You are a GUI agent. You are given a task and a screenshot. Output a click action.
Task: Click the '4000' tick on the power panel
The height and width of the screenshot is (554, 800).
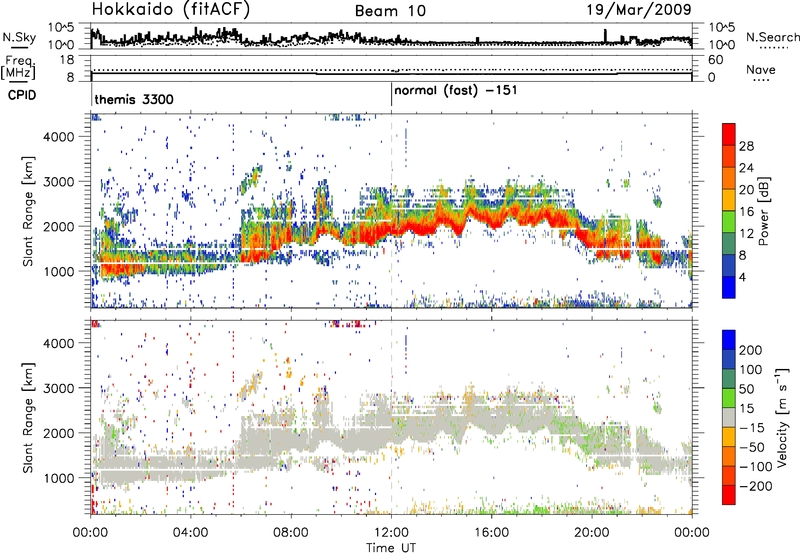pos(59,137)
